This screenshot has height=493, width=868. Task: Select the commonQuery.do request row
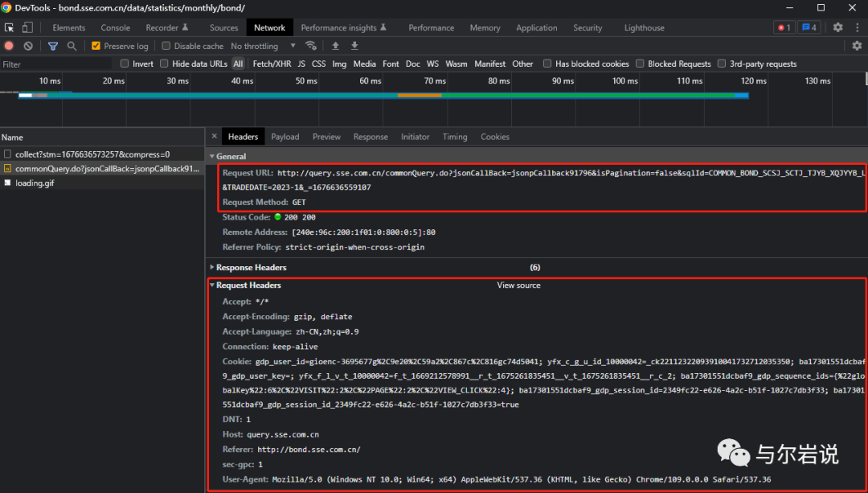102,168
